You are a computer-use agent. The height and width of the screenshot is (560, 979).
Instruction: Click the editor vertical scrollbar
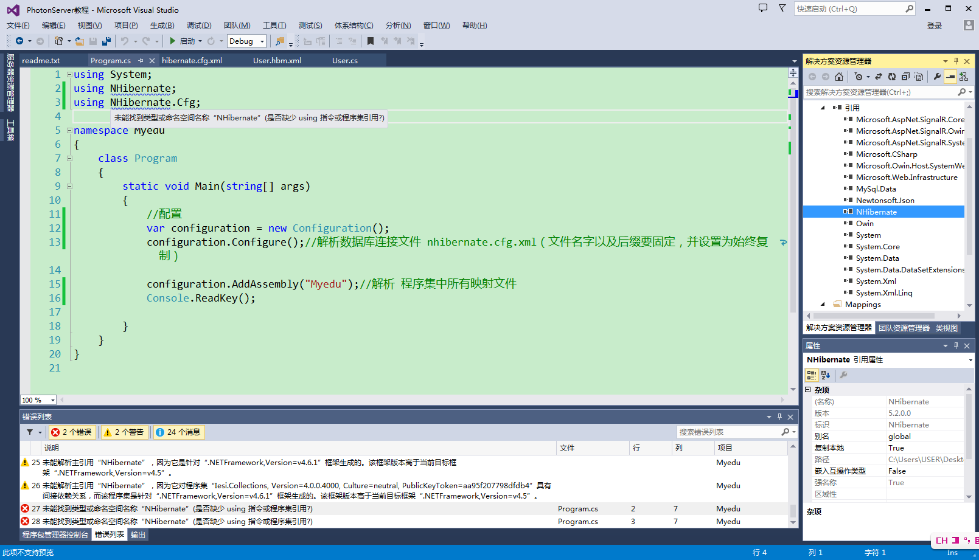pyautogui.click(x=793, y=237)
